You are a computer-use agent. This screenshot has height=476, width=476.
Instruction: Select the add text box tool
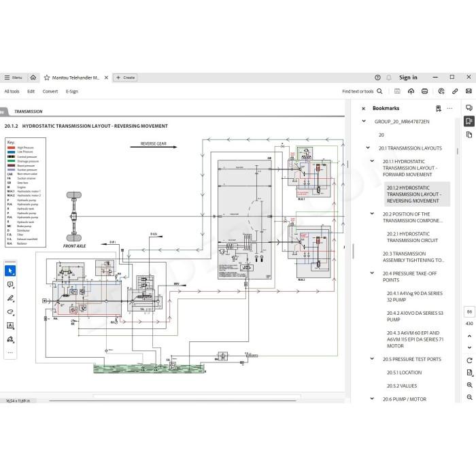pyautogui.click(x=10, y=326)
